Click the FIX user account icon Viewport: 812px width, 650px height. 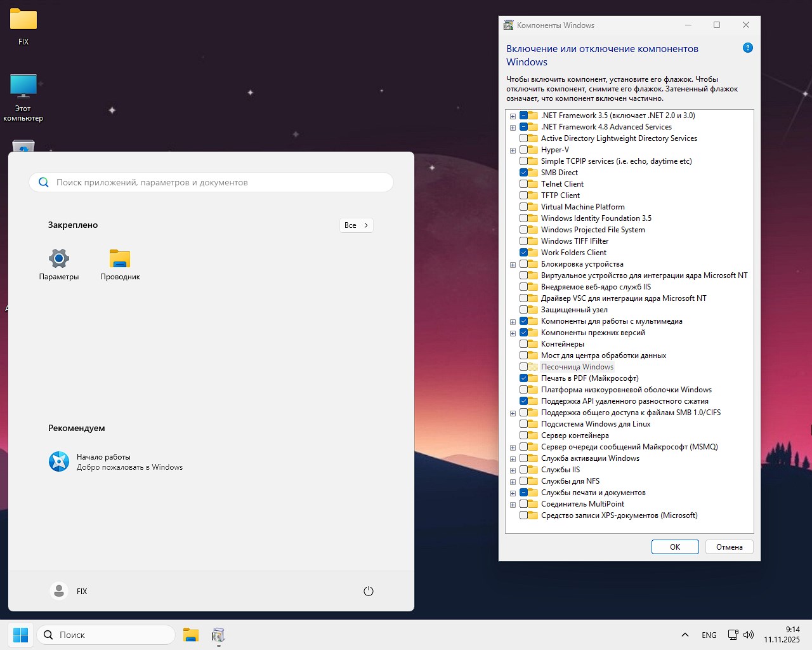point(58,590)
